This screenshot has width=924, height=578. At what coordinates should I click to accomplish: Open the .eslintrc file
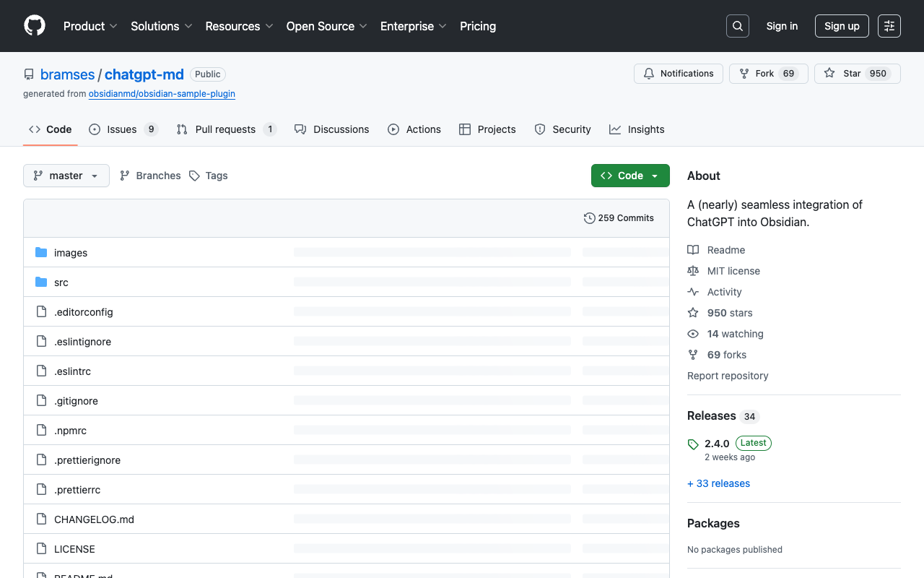(72, 371)
